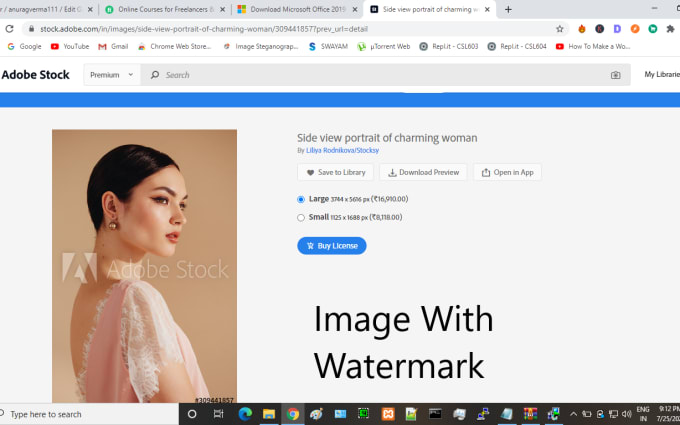680x425 pixels.
Task: Open the Chrome Web Store bookmark
Action: pyautogui.click(x=174, y=46)
